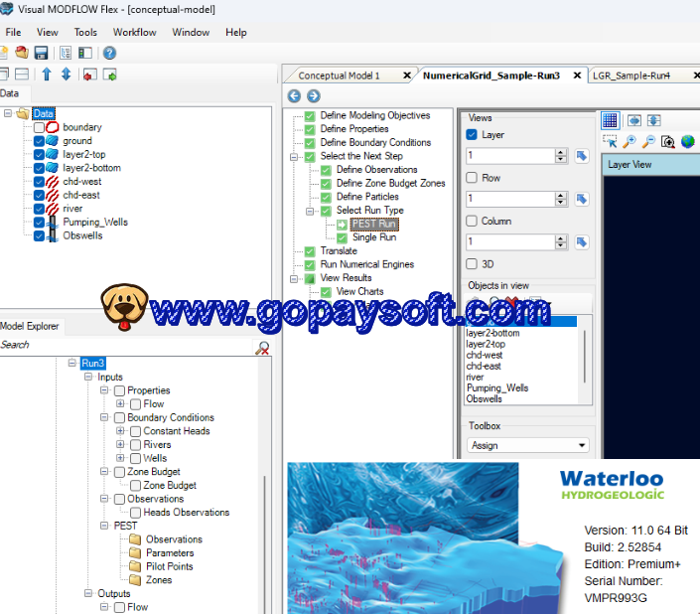This screenshot has width=700, height=614.
Task: Collapse the PEST node in Model Explorer
Action: 104,526
